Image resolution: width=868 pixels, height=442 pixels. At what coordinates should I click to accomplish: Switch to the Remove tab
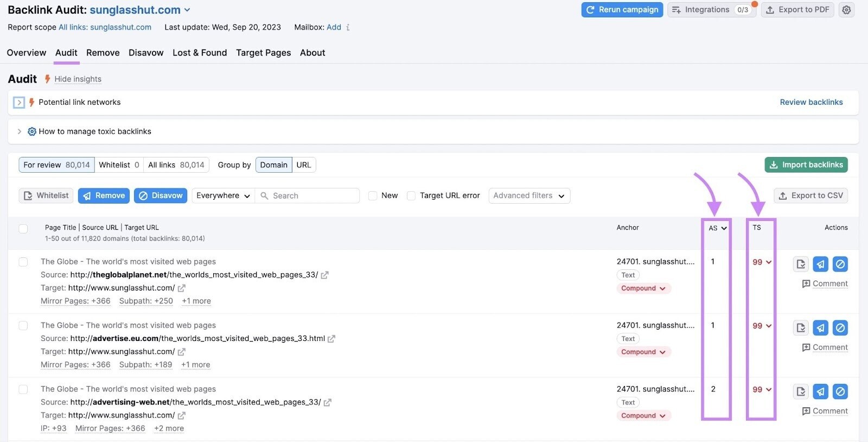(x=103, y=53)
